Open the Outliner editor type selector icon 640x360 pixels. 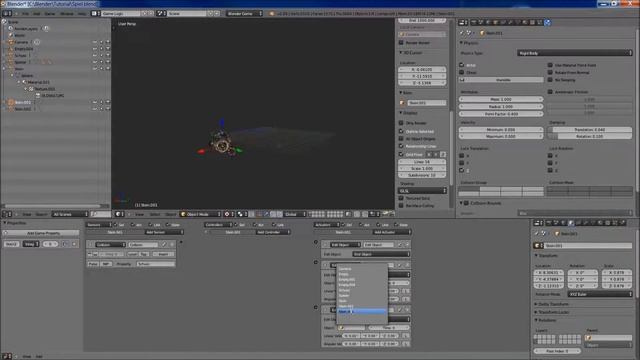[7, 214]
